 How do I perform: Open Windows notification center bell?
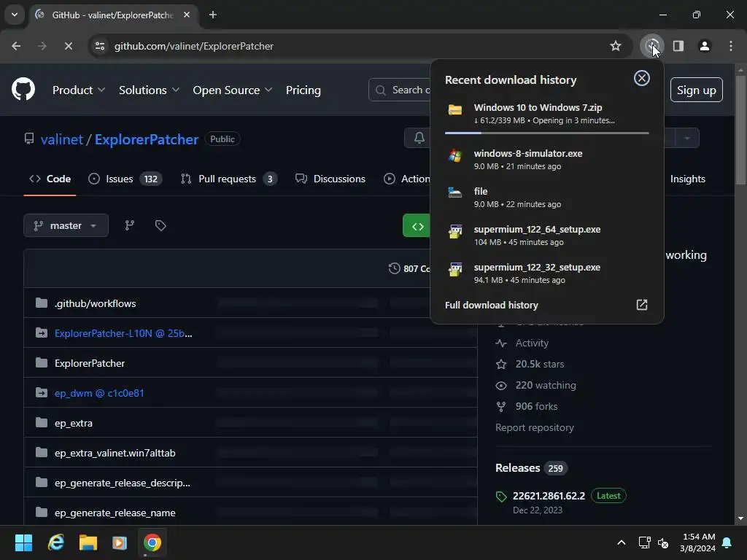(727, 542)
